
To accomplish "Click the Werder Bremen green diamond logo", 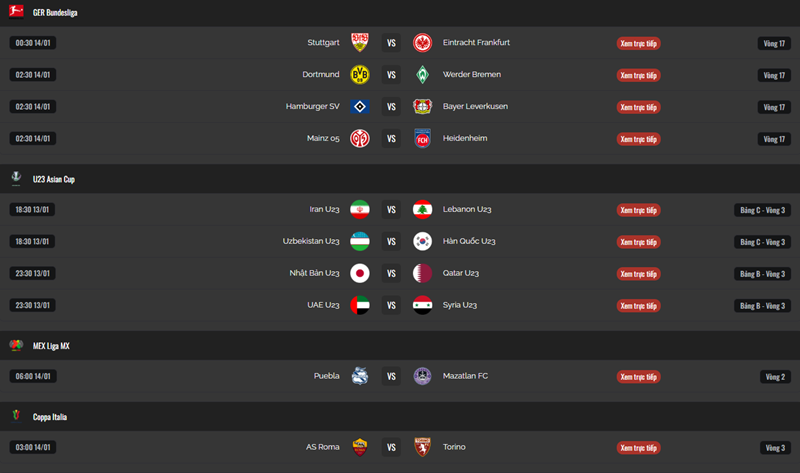I will (422, 75).
